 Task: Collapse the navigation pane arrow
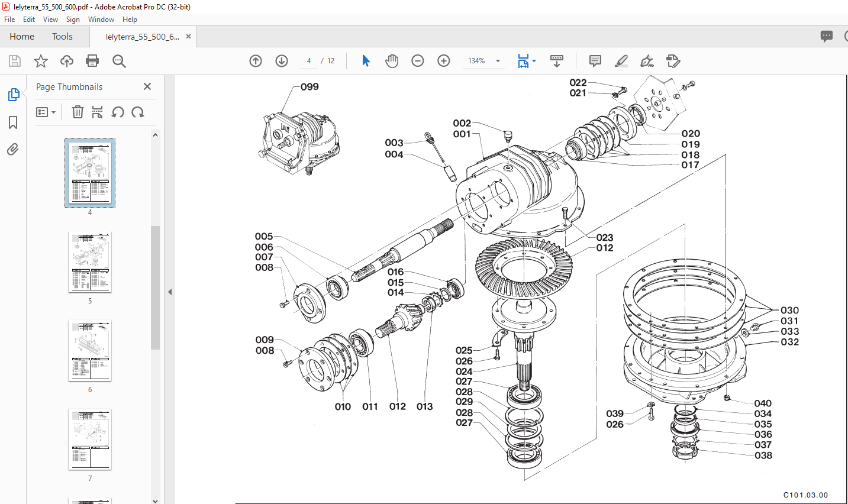click(x=170, y=292)
